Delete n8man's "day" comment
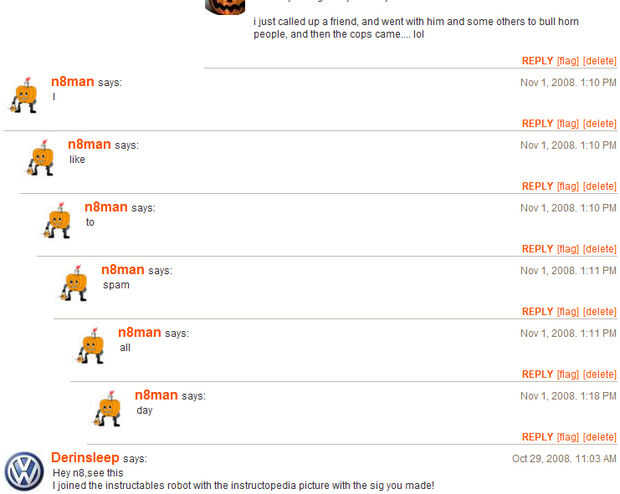The width and height of the screenshot is (620, 494). (x=599, y=437)
